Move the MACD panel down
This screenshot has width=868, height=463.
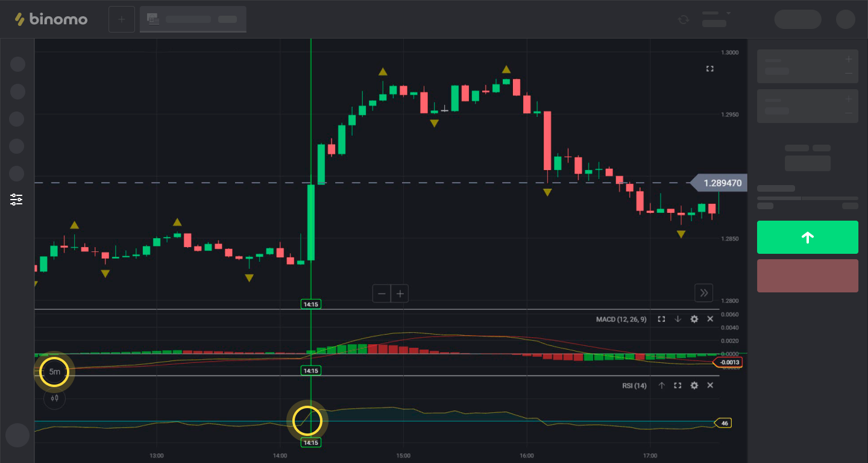[678, 319]
